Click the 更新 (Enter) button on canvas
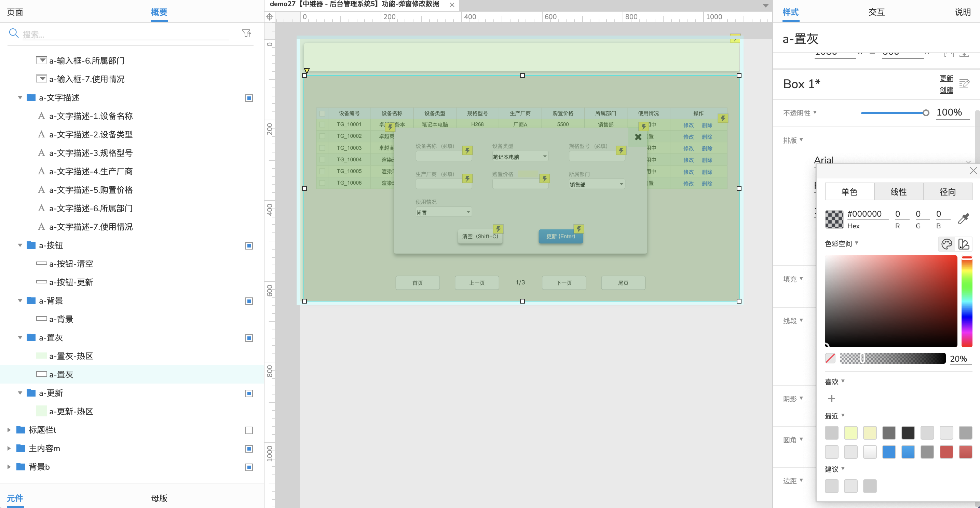The image size is (980, 508). 561,236
